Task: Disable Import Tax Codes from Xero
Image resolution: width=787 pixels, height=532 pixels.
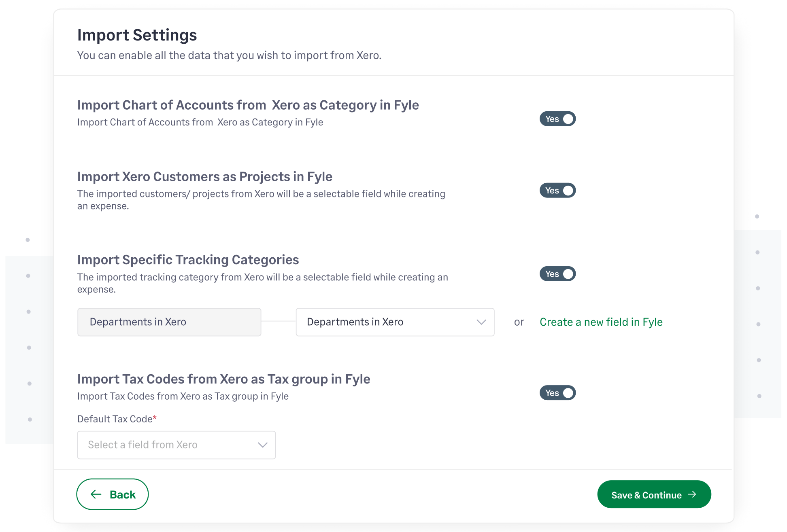Action: 557,393
